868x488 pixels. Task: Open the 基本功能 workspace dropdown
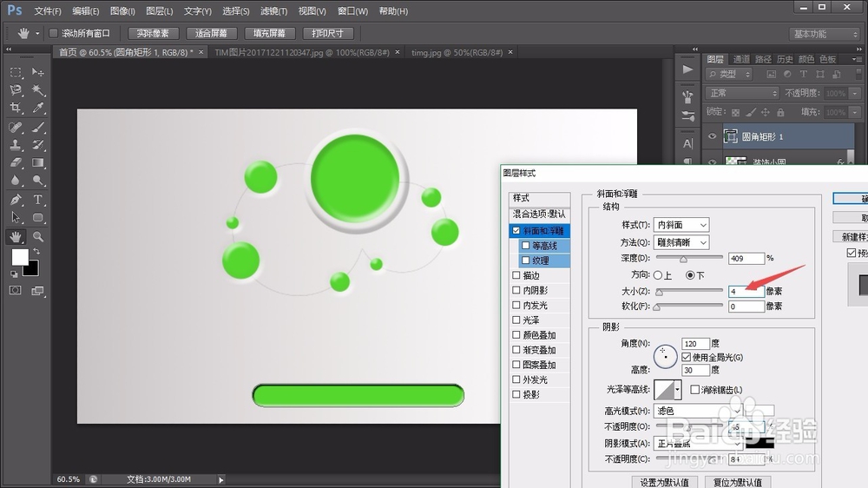(x=825, y=34)
